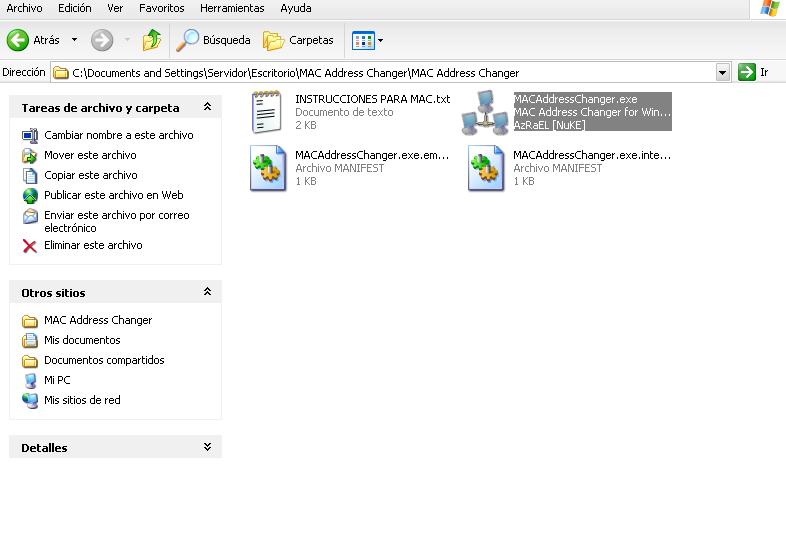Go up one folder level icon
Viewport: 786px width, 543px height.
pos(151,40)
